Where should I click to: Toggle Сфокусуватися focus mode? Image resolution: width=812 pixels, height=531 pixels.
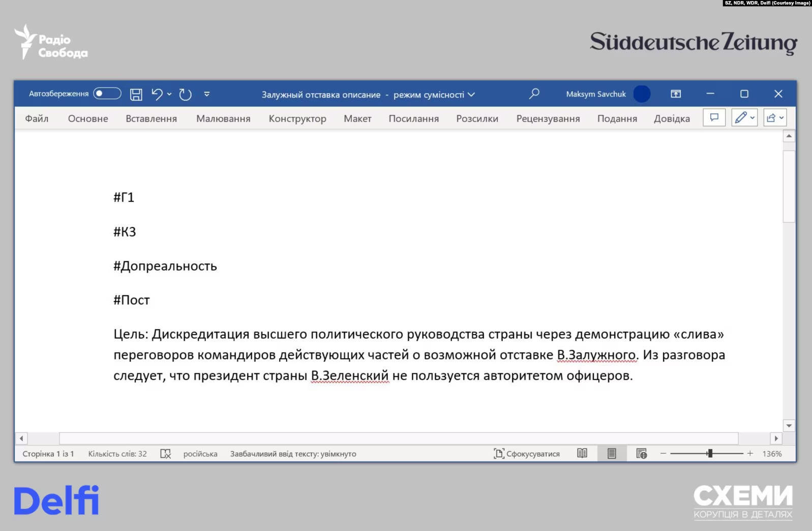(x=527, y=454)
